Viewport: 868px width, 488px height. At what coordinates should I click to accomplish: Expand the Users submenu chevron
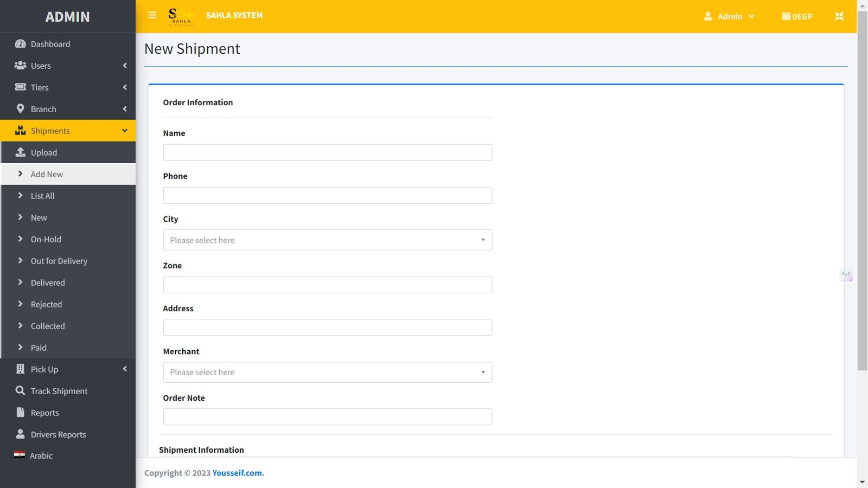click(125, 66)
